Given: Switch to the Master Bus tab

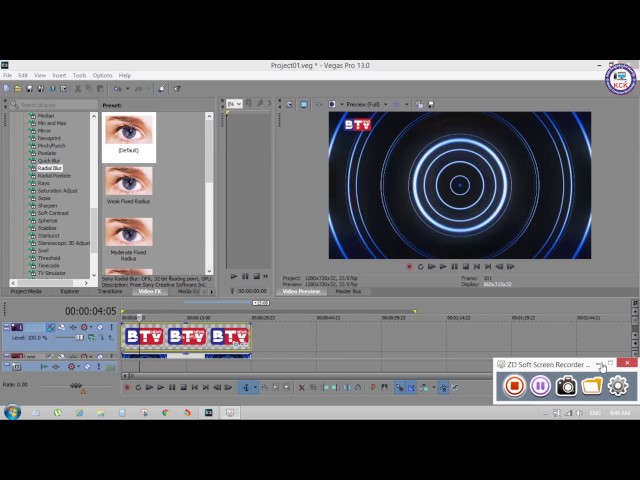Looking at the screenshot, I should click(348, 291).
